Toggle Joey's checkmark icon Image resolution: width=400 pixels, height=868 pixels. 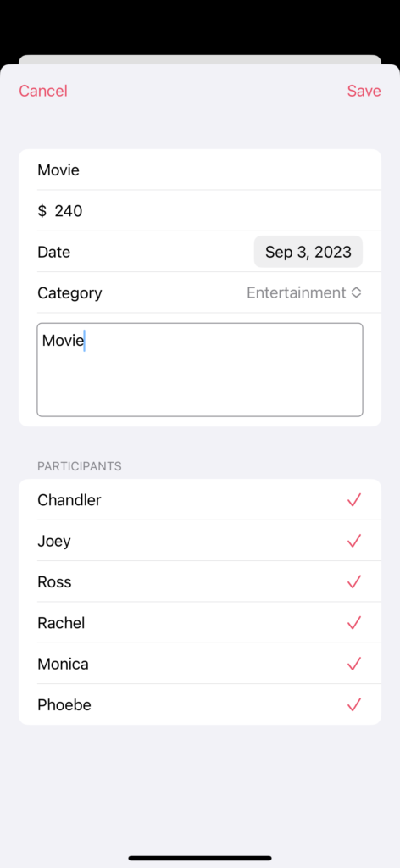coord(354,541)
